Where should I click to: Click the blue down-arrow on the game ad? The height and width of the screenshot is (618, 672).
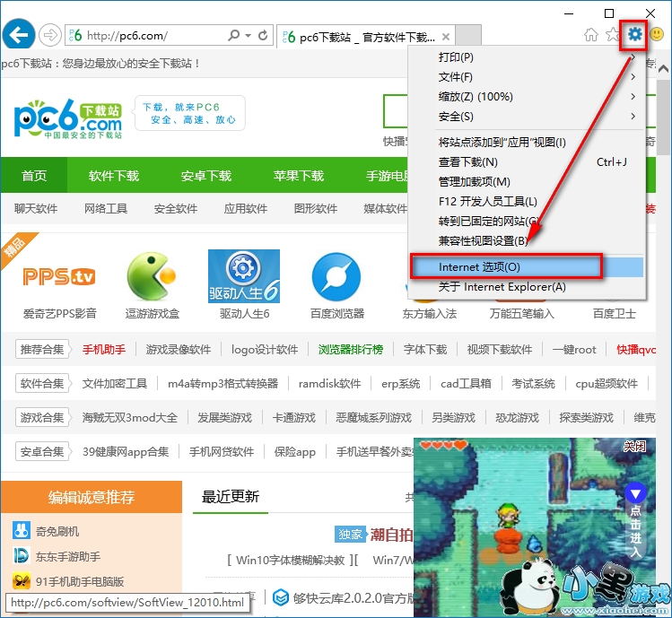(635, 493)
